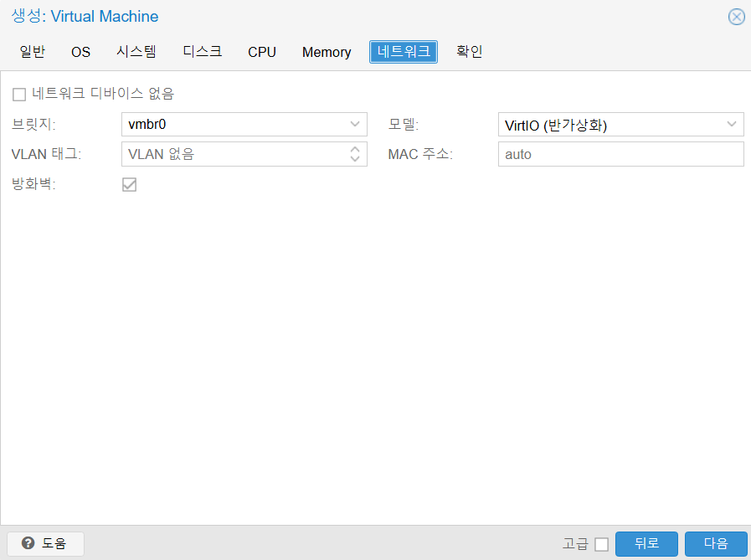Select the 네트워크 tab
The image size is (751, 560).
(404, 52)
